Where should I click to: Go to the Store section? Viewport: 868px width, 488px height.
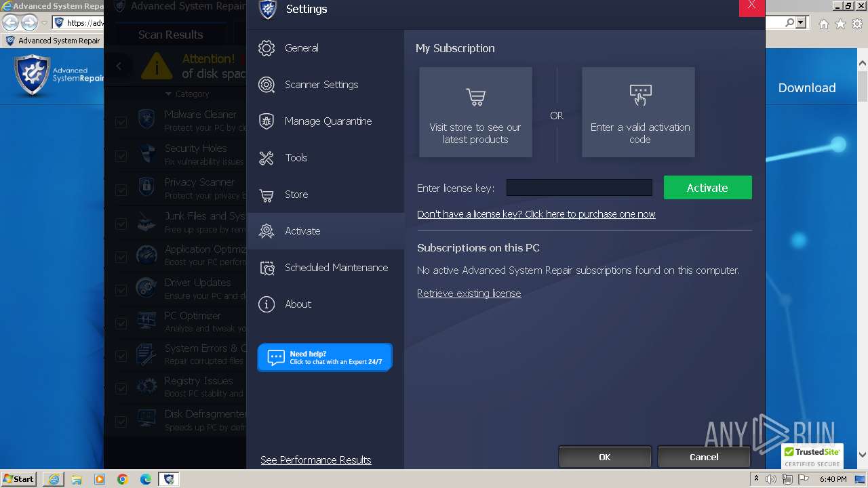325,195
